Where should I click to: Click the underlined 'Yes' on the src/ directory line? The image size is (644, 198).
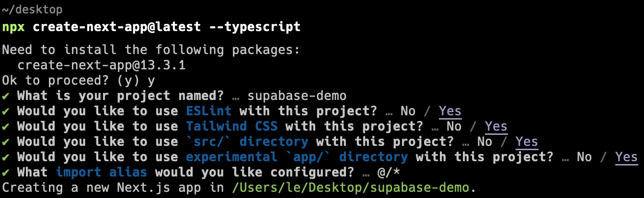pyautogui.click(x=527, y=142)
